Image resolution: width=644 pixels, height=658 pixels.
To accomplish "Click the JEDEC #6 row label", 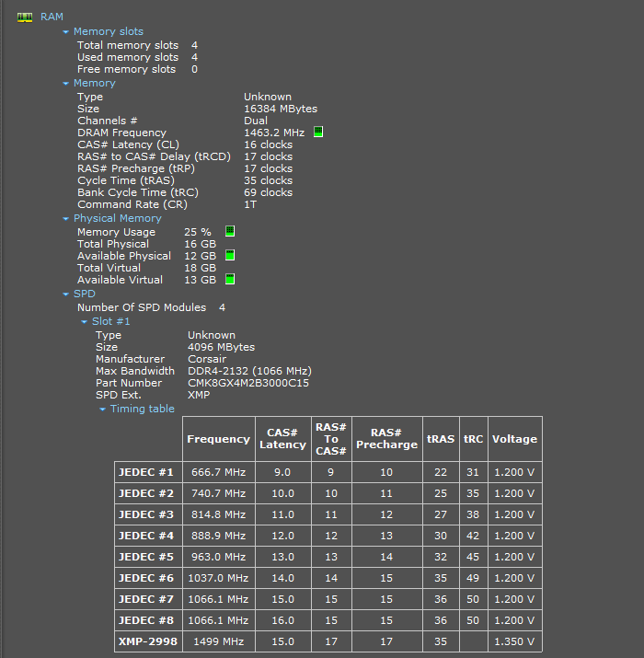I will 146,578.
